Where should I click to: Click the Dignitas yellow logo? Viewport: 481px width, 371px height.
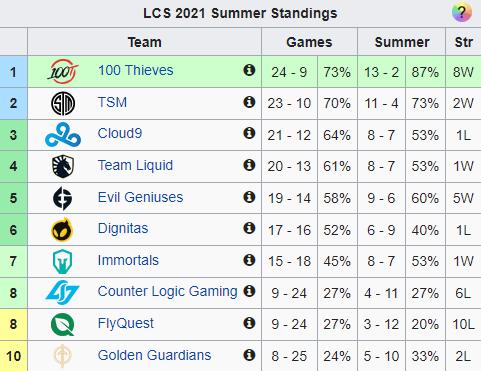63,230
